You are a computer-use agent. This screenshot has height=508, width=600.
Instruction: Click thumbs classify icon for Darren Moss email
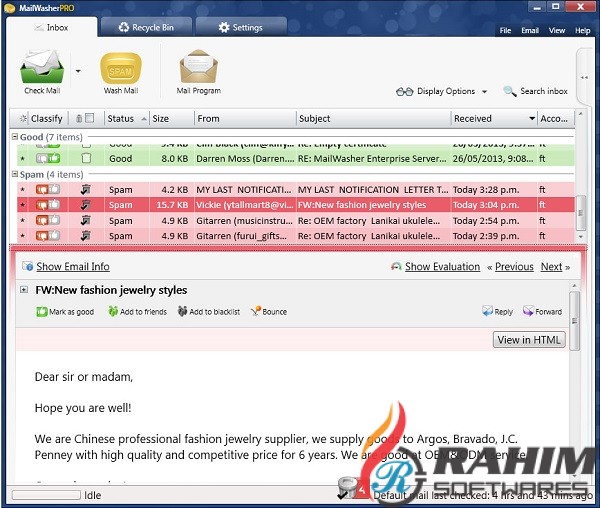click(x=48, y=158)
